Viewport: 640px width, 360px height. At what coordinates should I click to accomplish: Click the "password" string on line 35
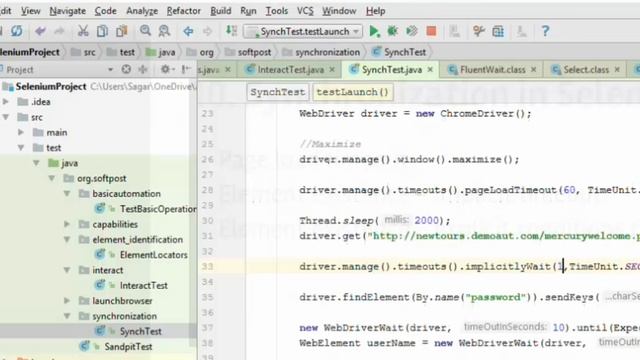(x=496, y=297)
